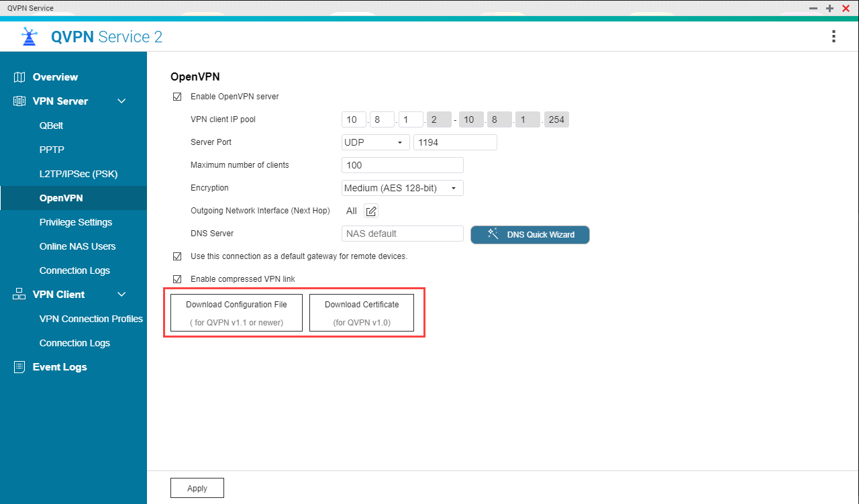859x504 pixels.
Task: Click the VPN Server section icon
Action: click(19, 101)
